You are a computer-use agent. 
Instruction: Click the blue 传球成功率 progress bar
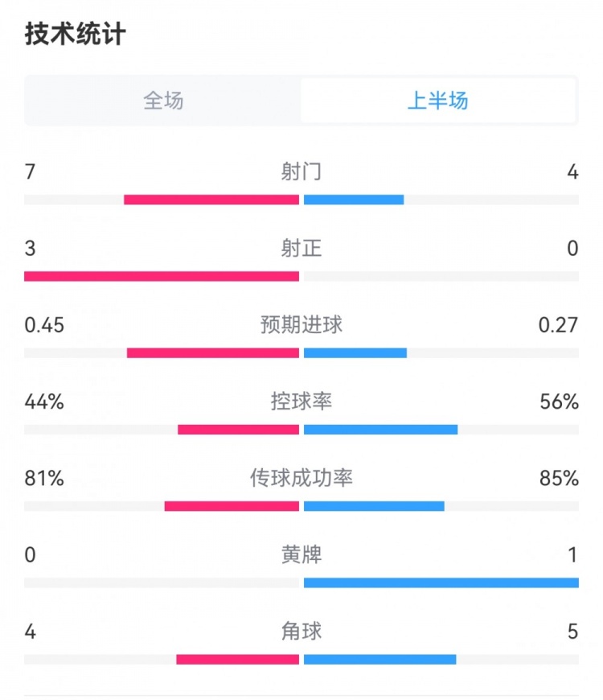pos(374,506)
